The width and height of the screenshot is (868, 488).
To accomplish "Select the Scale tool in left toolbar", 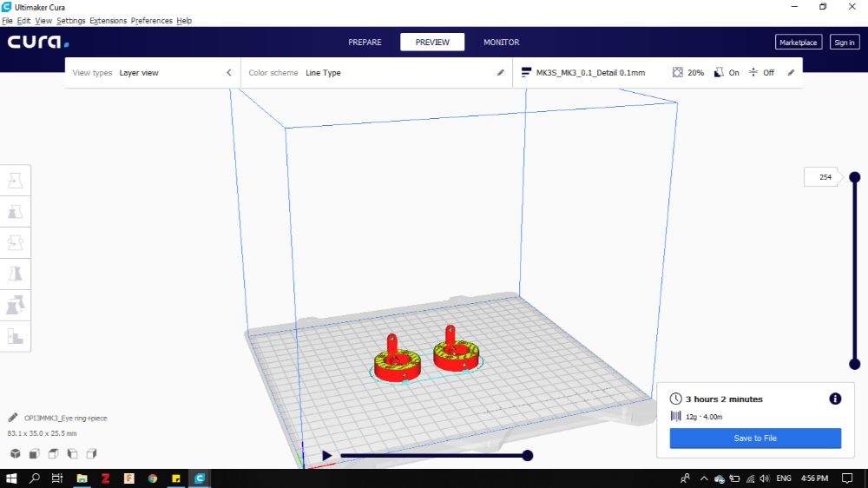I will coord(16,212).
